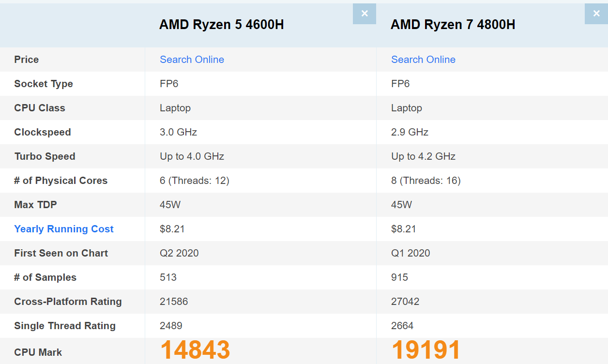Select Laptop class for Ryzen 7 4800H
Image resolution: width=608 pixels, height=364 pixels.
point(407,108)
